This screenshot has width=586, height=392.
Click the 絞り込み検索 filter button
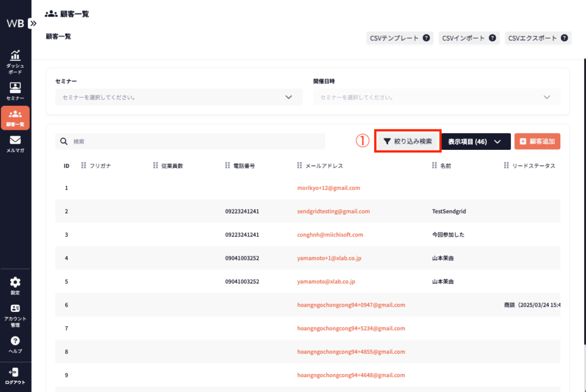[x=407, y=141]
